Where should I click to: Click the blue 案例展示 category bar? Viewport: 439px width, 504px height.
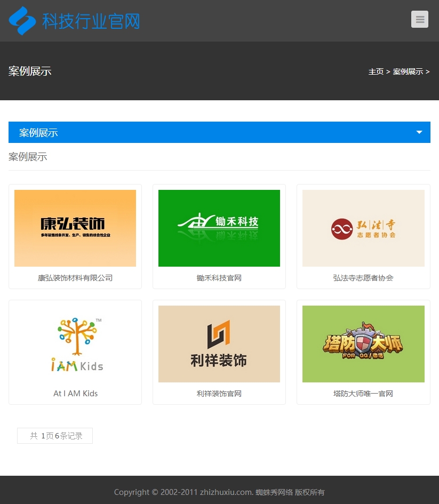213,132
